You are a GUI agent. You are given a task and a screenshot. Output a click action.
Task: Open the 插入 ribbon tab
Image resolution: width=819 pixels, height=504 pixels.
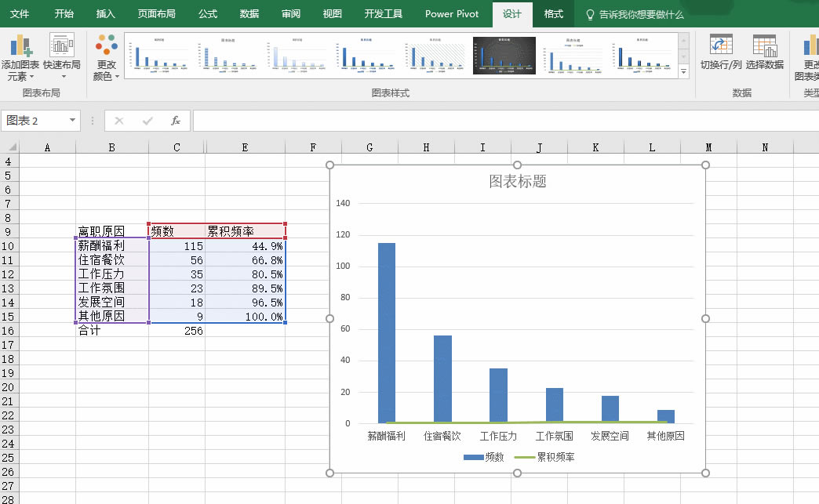(105, 13)
